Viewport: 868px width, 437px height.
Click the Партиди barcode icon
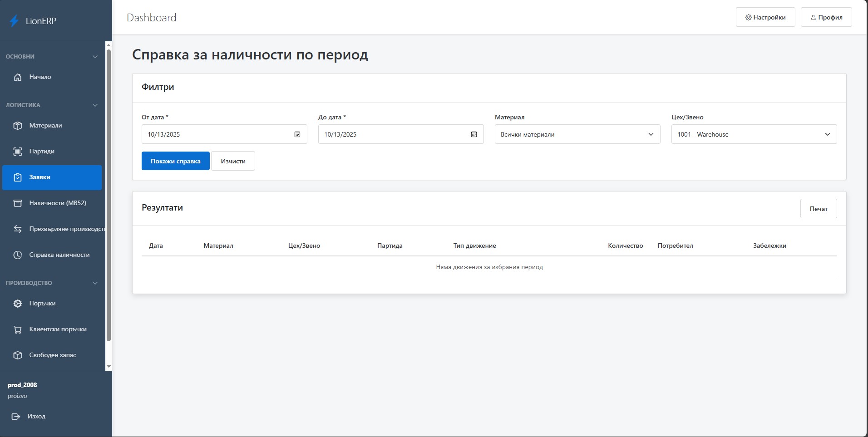pyautogui.click(x=17, y=151)
